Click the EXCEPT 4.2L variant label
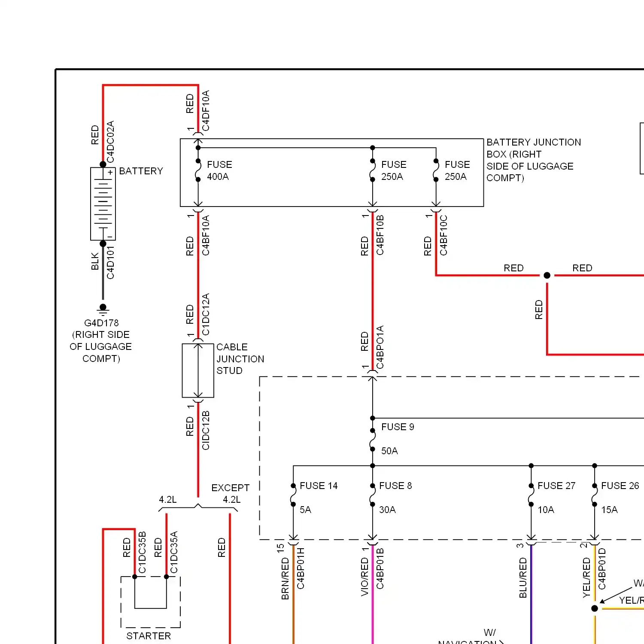The image size is (644, 644). click(231, 494)
